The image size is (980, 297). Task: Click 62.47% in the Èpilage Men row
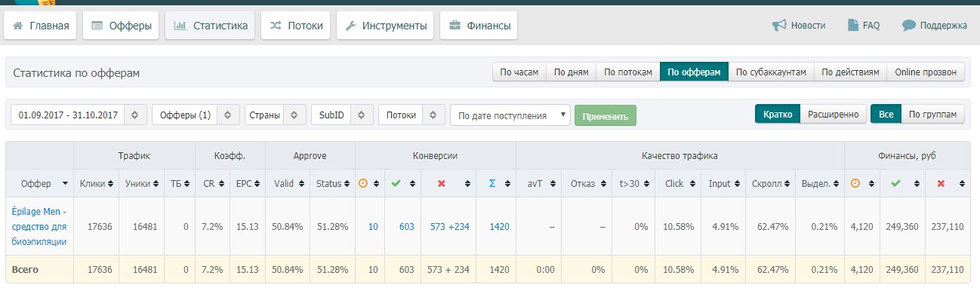tap(773, 226)
